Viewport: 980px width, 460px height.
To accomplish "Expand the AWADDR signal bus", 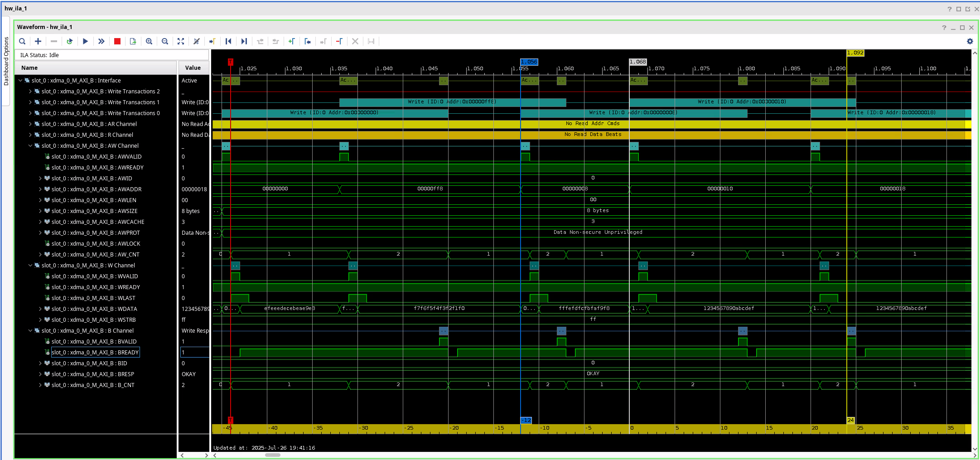I will (40, 189).
